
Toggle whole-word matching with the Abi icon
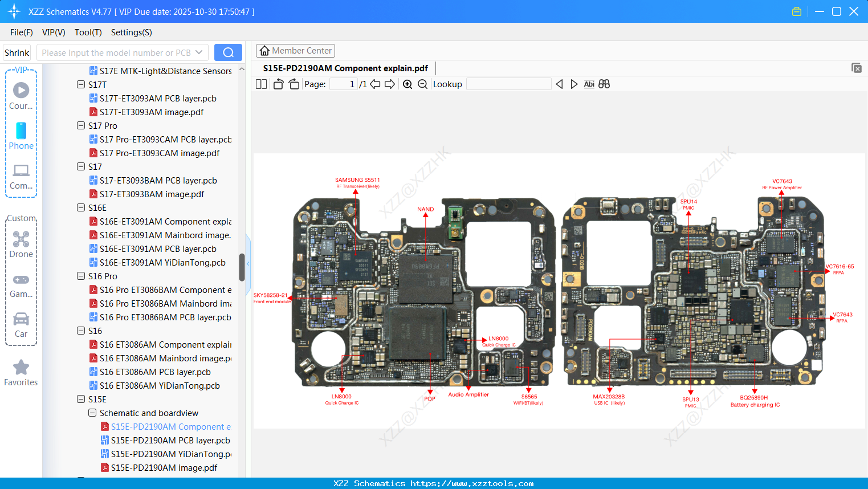point(589,84)
